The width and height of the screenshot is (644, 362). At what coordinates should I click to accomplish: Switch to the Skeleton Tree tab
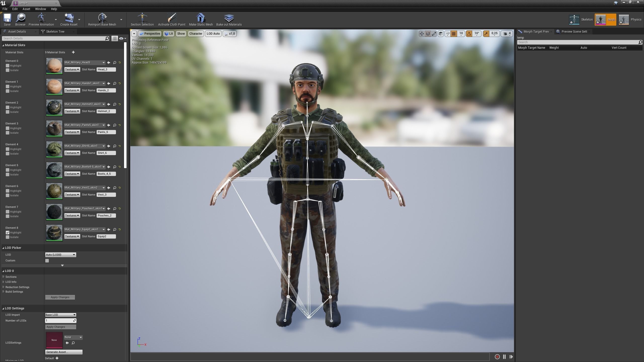click(x=55, y=31)
